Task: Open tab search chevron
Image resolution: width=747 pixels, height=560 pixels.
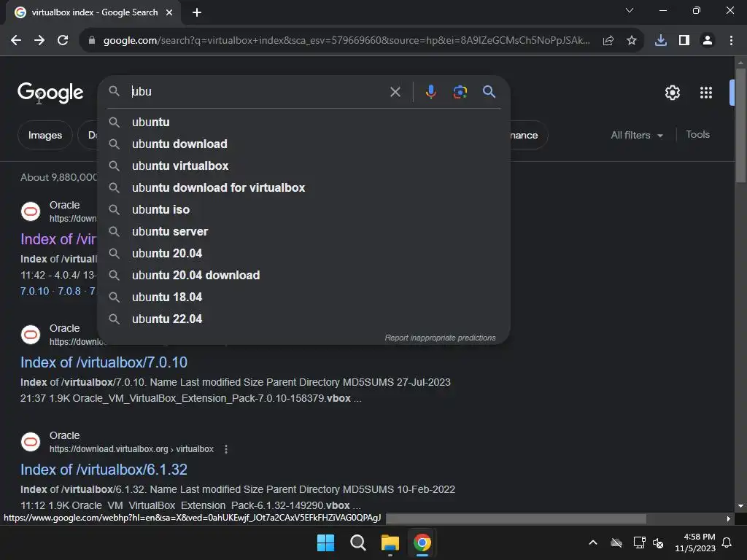Action: point(630,10)
